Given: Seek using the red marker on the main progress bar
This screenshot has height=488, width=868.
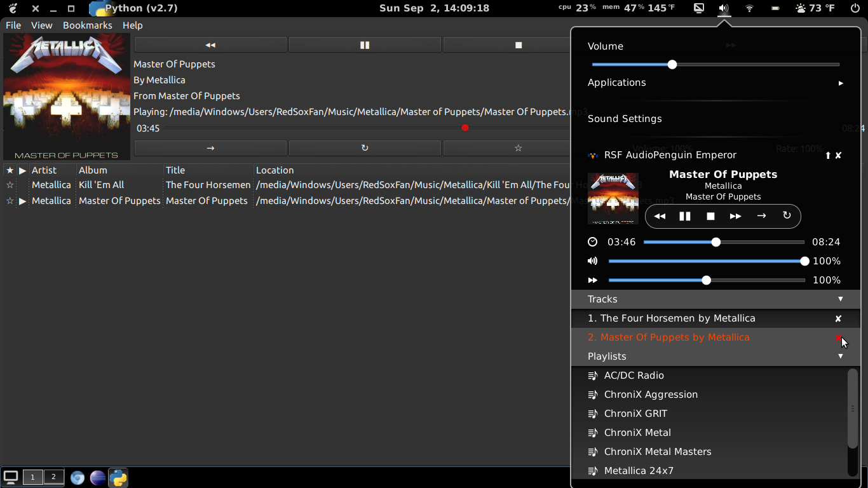Looking at the screenshot, I should [x=465, y=128].
